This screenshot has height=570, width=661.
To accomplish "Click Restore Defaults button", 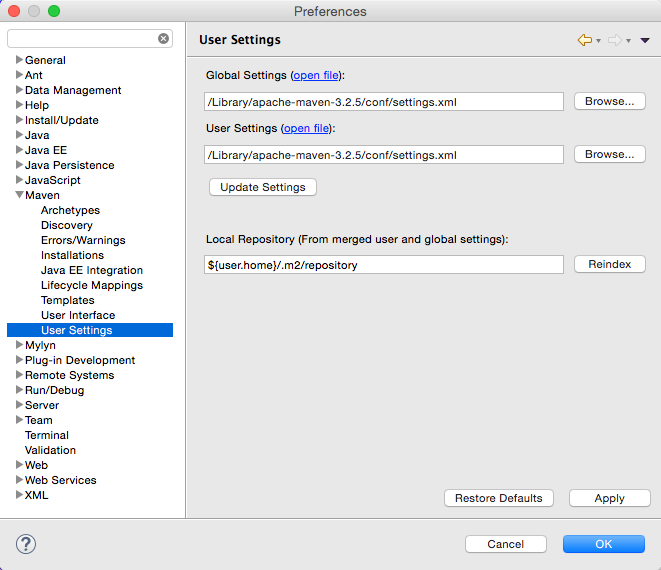I will [499, 498].
